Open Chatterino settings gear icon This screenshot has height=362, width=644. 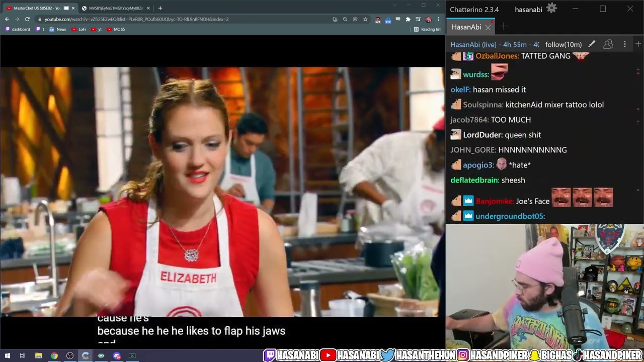(x=552, y=9)
